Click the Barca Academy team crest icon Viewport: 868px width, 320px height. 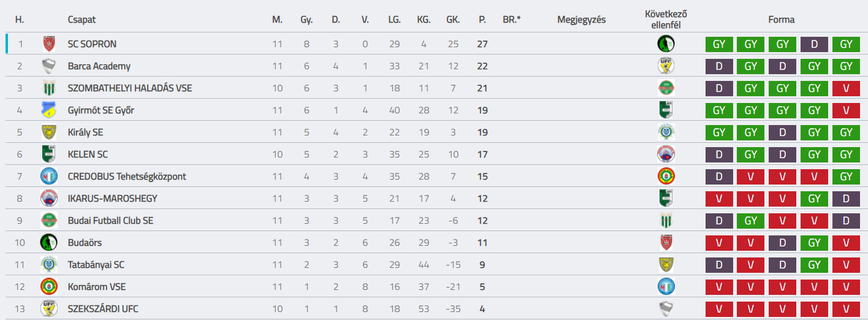pos(48,66)
